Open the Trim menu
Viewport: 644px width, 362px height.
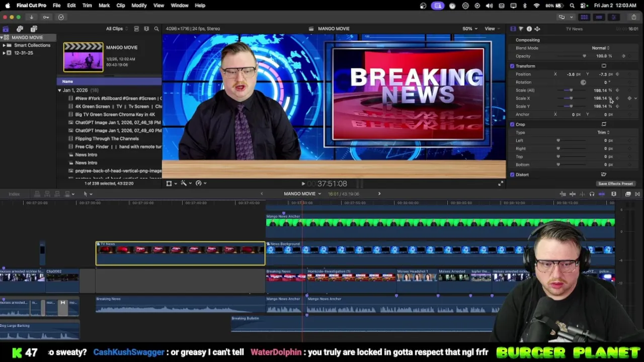[x=87, y=6]
